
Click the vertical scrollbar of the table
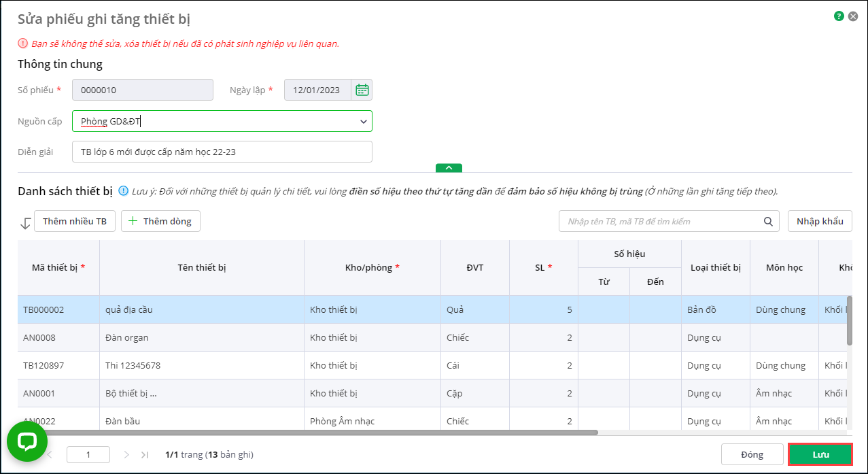(849, 320)
